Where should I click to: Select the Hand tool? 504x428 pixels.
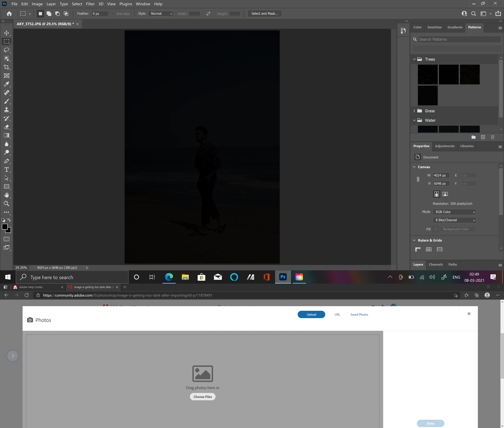pyautogui.click(x=7, y=195)
